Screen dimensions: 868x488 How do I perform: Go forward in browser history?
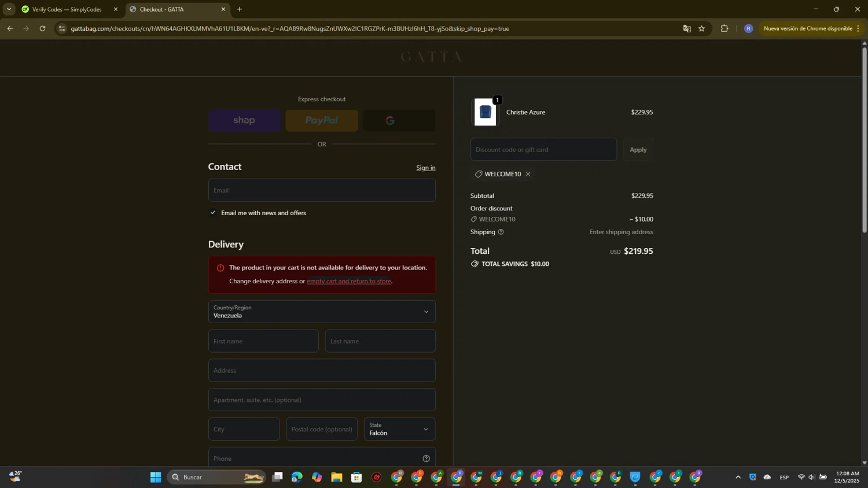pos(26,28)
